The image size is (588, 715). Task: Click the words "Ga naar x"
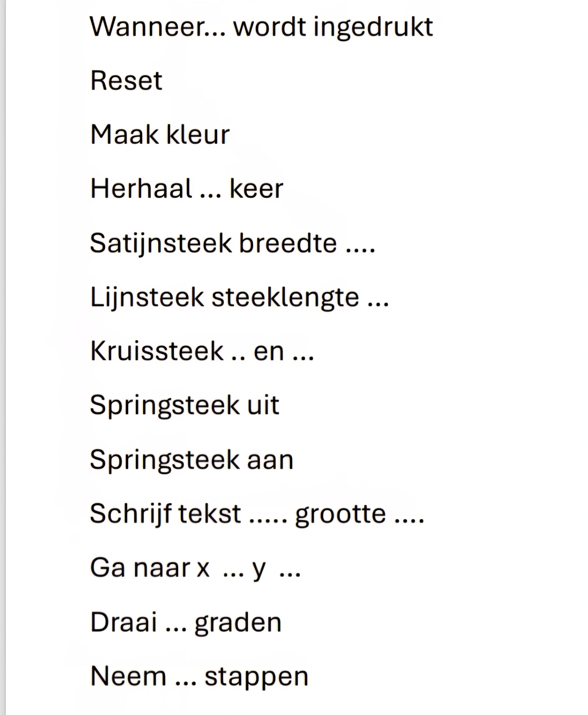(x=150, y=568)
